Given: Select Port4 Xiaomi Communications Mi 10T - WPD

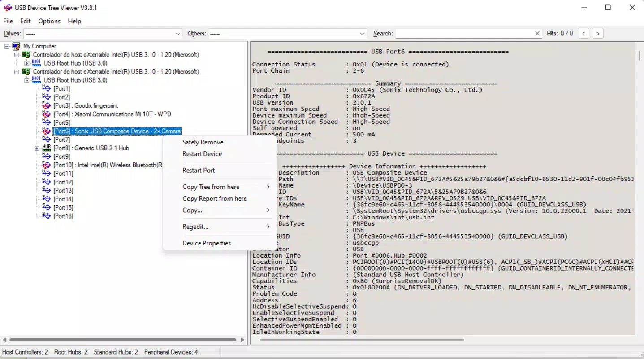Looking at the screenshot, I should click(x=112, y=114).
